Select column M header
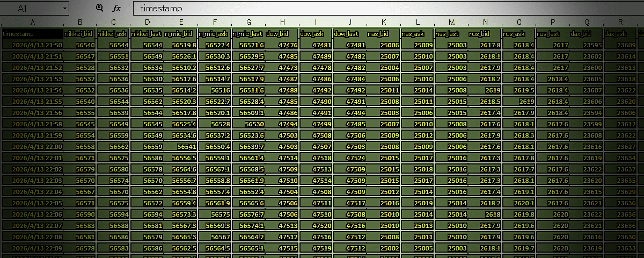This screenshot has width=644, height=258. [451, 22]
